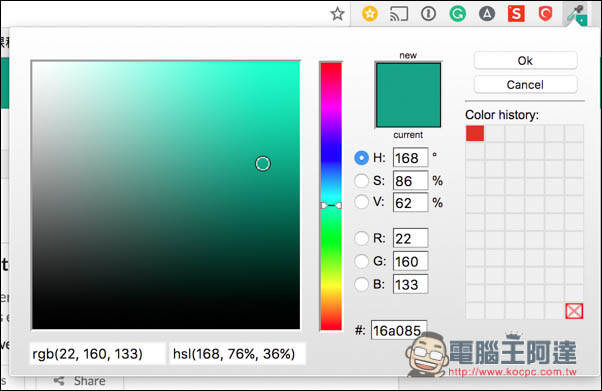Click the new/current green color preview

tap(408, 95)
